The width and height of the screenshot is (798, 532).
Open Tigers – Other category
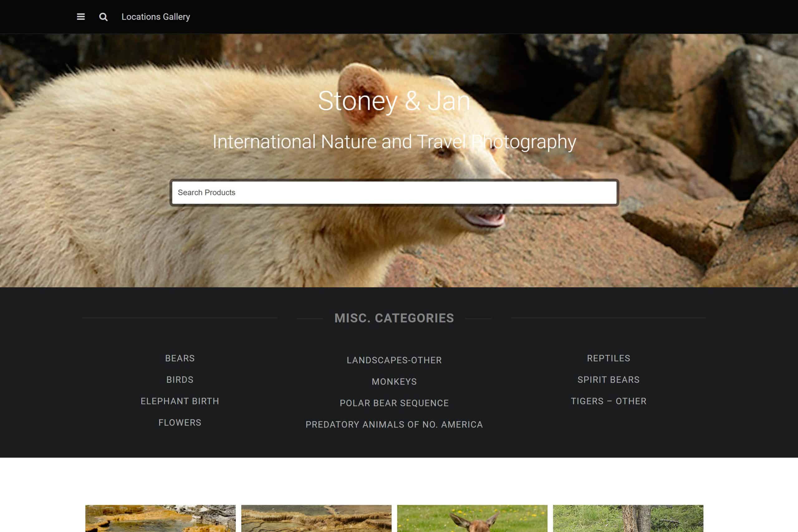pos(609,401)
